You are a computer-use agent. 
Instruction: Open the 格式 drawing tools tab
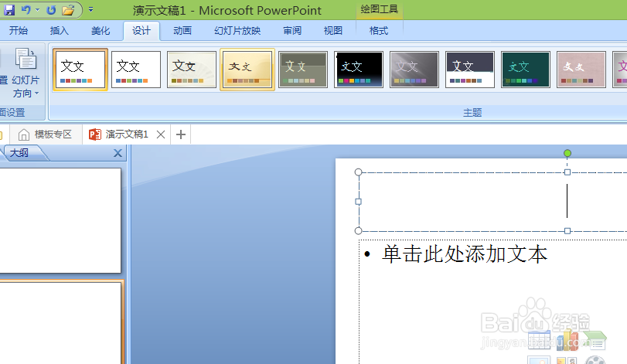[x=379, y=31]
